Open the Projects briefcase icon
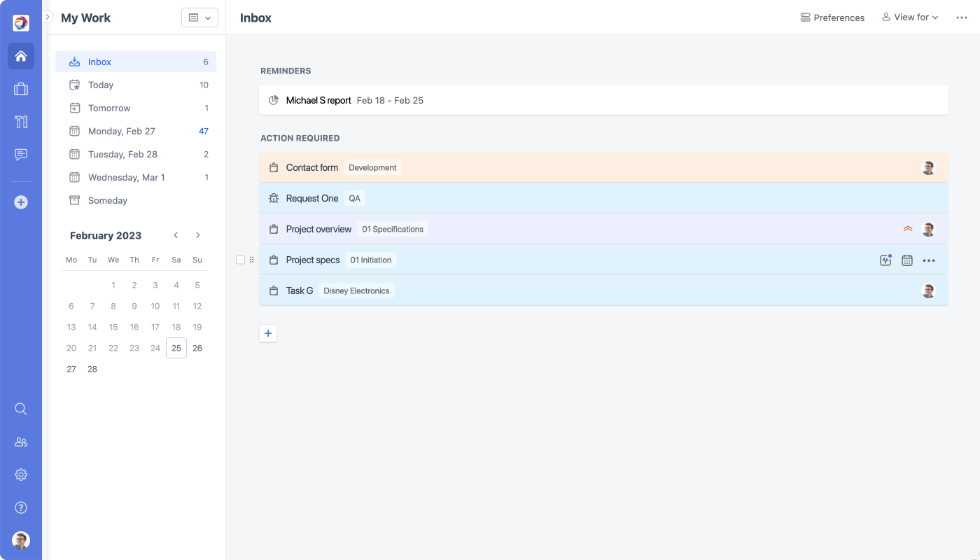Viewport: 980px width, 560px height. click(21, 89)
